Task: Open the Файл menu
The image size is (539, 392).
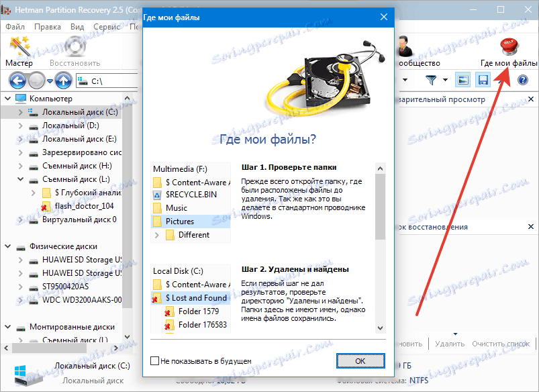Action: point(15,27)
